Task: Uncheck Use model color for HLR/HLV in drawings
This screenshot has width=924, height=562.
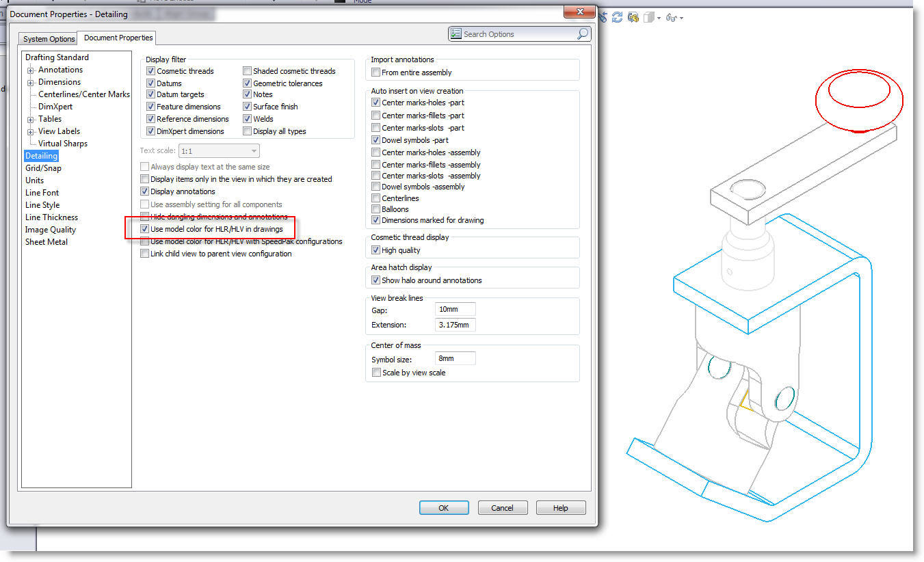Action: click(x=144, y=229)
